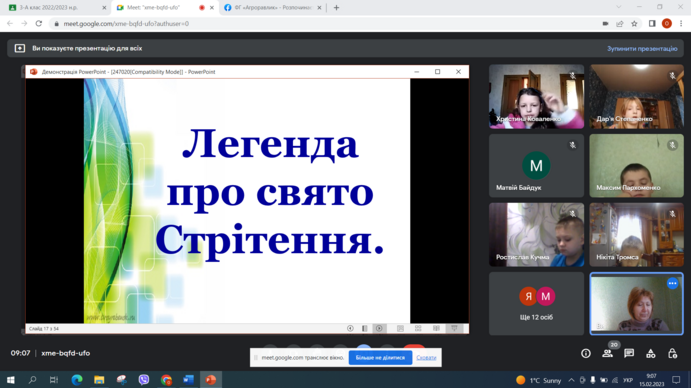Switch PowerPoint to Slide Sorter view

point(418,328)
